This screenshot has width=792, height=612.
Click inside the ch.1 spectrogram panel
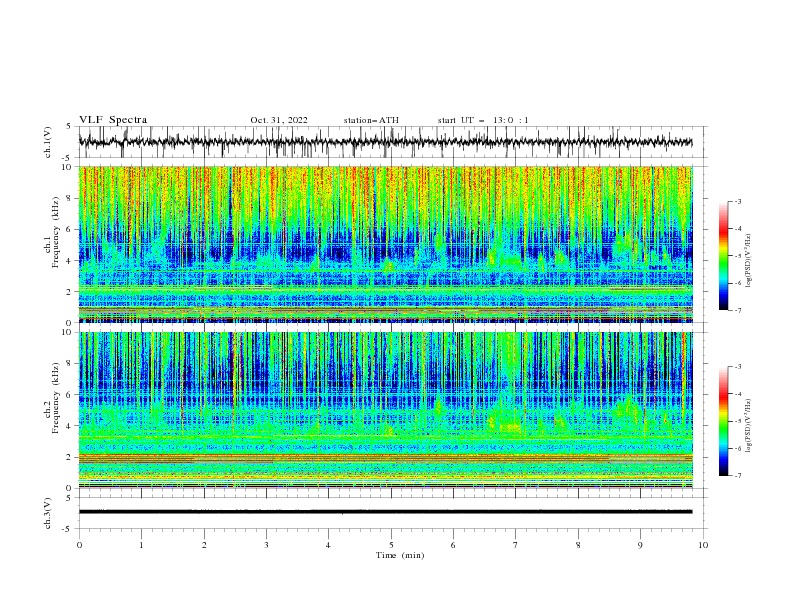tap(385, 244)
